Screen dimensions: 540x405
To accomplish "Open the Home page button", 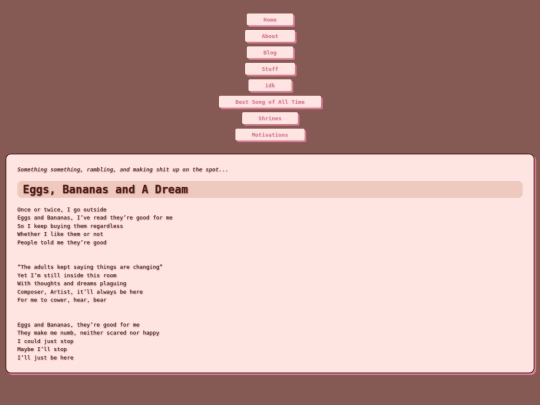I will 270,20.
